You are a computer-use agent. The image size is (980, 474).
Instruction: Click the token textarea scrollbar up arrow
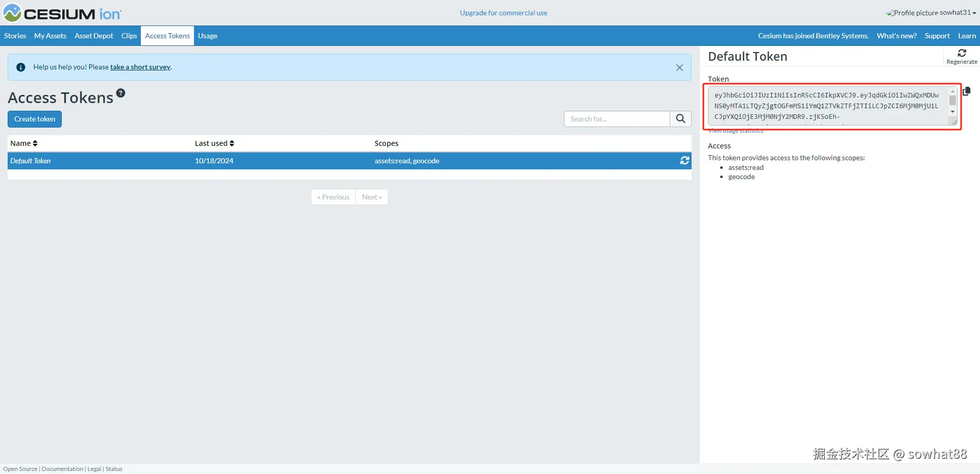(x=952, y=91)
